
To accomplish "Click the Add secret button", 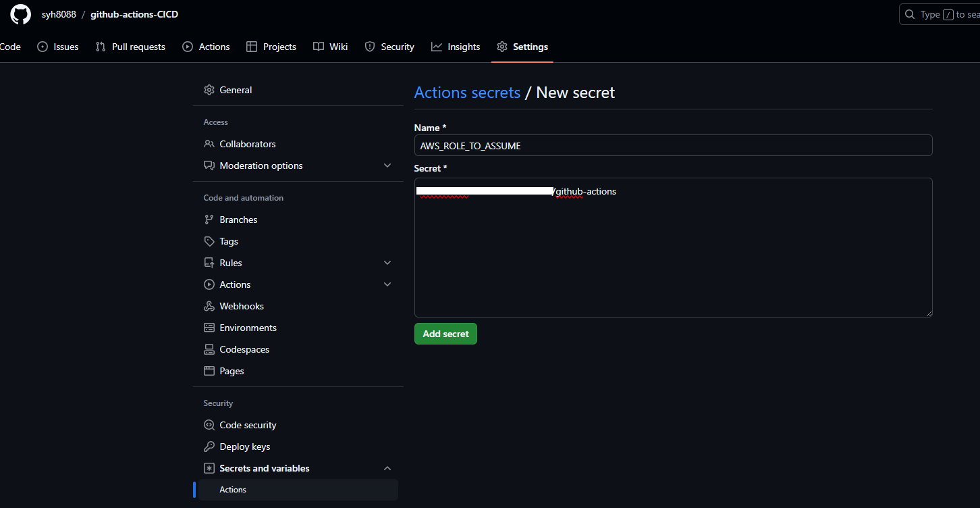I will point(445,334).
